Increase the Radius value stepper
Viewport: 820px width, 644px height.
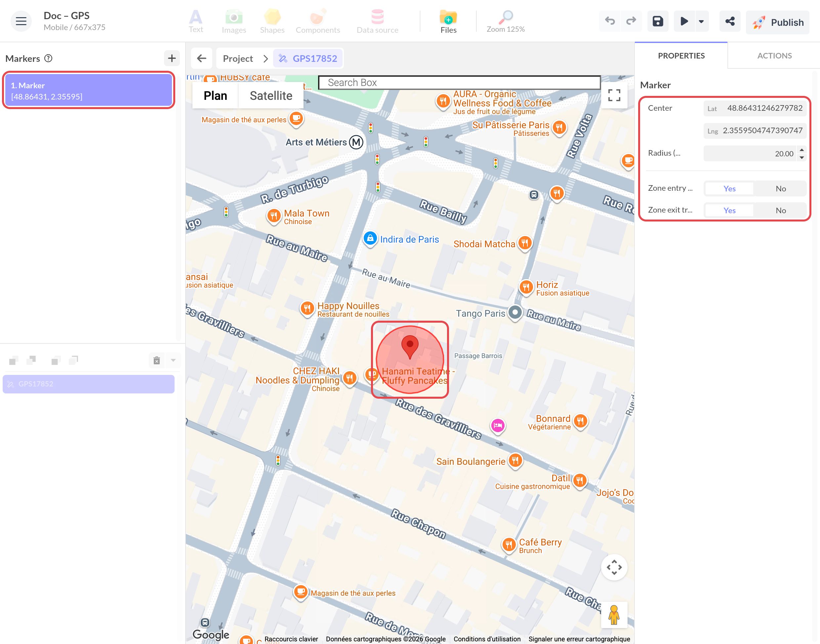click(x=802, y=150)
